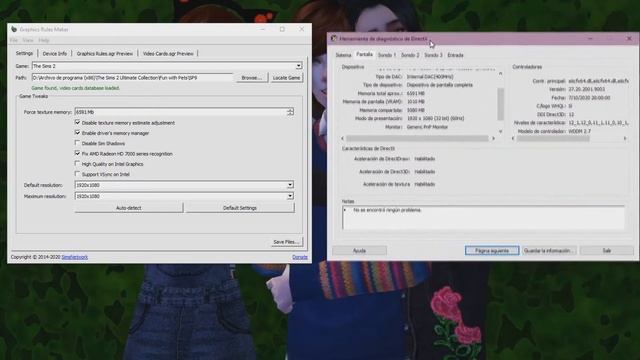Click the Monitor Generic PnP Monitor value
640x360 pixels.
(427, 127)
